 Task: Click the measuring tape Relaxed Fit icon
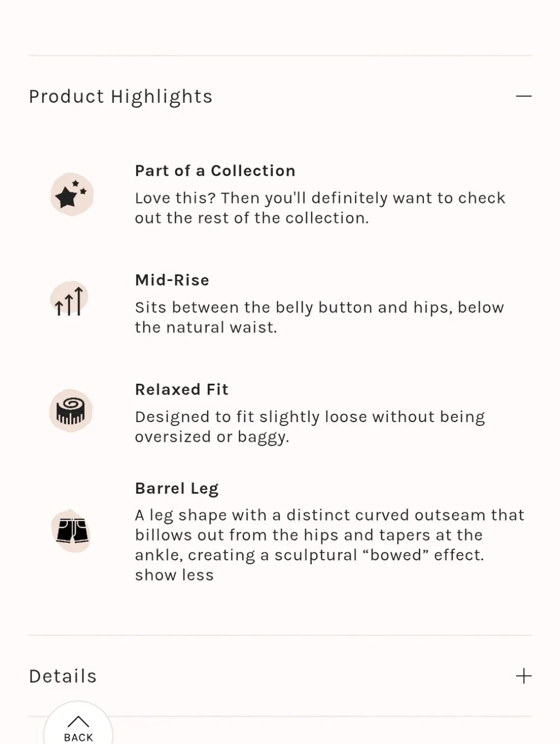pyautogui.click(x=71, y=411)
